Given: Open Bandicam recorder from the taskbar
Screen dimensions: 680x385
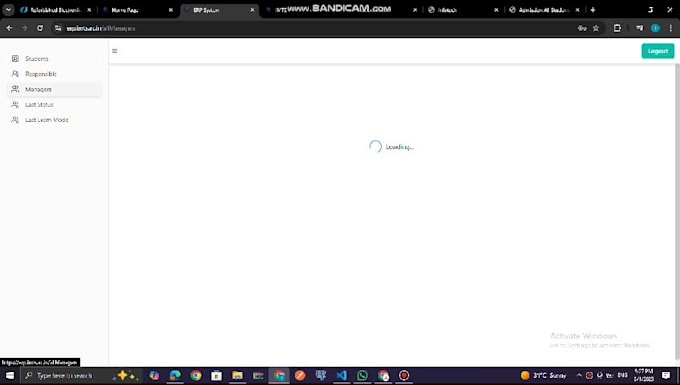Looking at the screenshot, I should [x=404, y=375].
